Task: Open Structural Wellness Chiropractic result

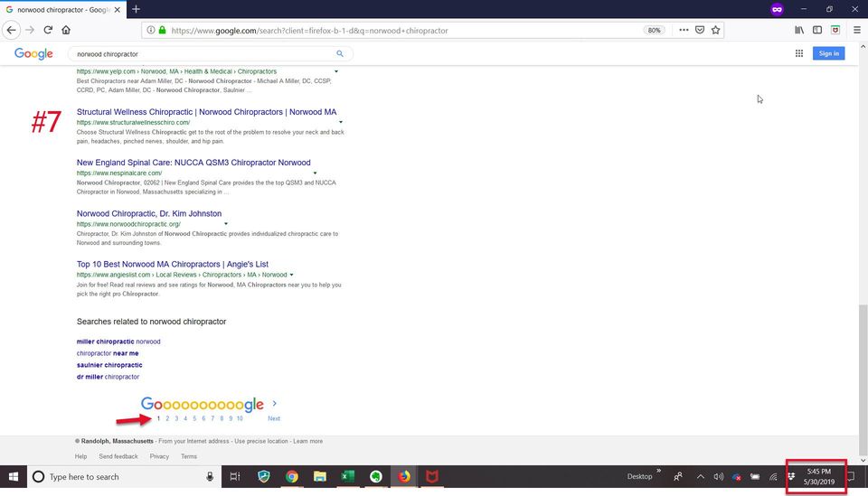Action: (206, 112)
